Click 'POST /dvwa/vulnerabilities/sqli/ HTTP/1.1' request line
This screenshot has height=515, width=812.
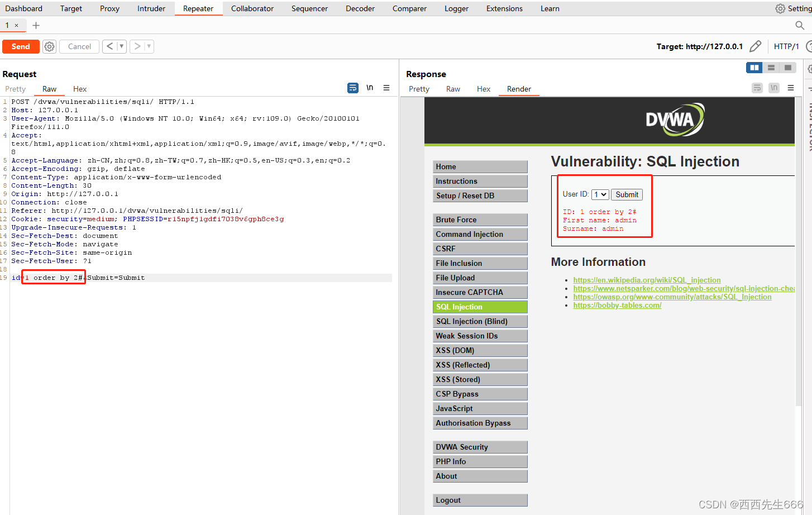coord(103,102)
